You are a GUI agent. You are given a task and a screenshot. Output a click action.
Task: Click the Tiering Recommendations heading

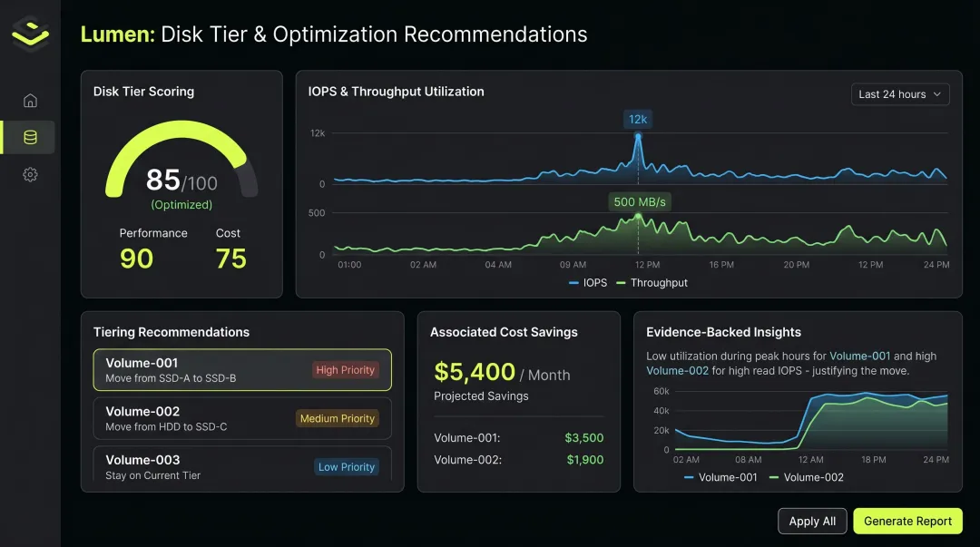pyautogui.click(x=171, y=332)
